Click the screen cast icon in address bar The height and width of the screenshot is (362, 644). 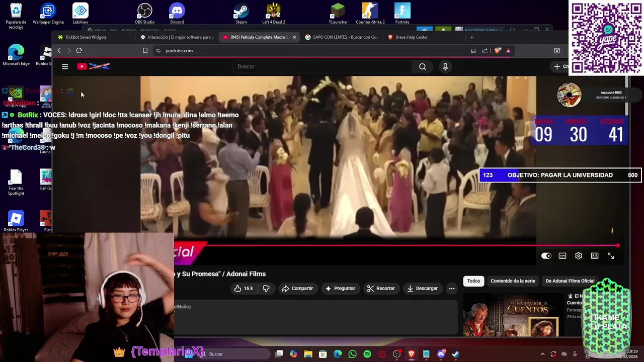tap(473, 51)
